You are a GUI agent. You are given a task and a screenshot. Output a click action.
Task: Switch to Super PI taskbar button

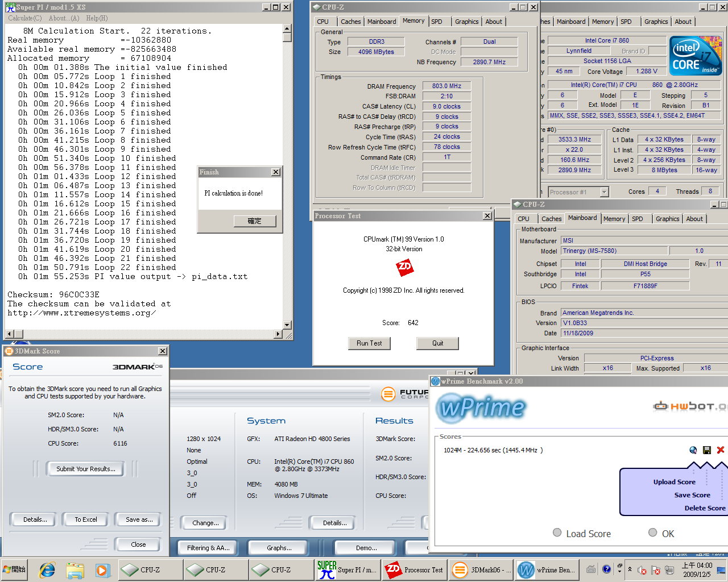click(x=348, y=569)
